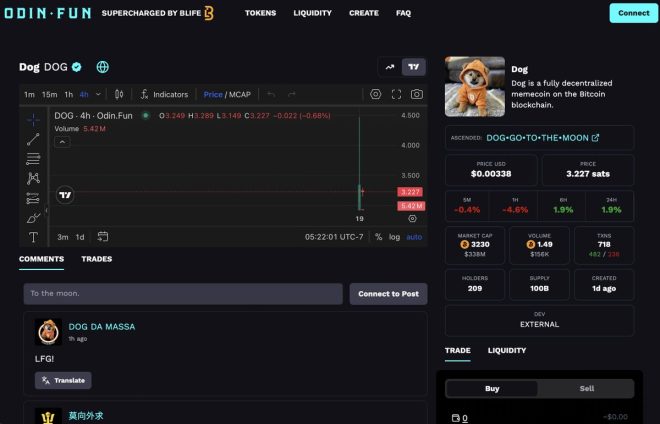The image size is (660, 424).
Task: Open the DOG DA MASSA profile
Action: pos(101,327)
